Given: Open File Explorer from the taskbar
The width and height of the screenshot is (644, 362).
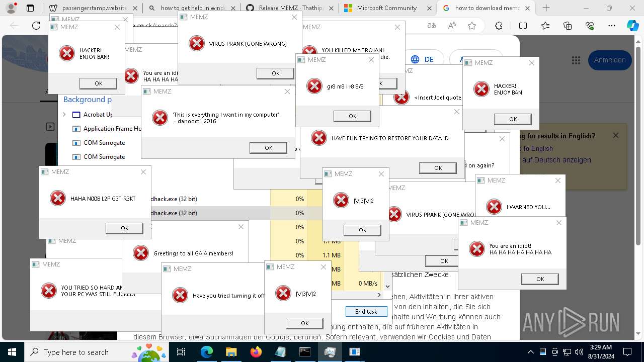Looking at the screenshot, I should (x=231, y=352).
